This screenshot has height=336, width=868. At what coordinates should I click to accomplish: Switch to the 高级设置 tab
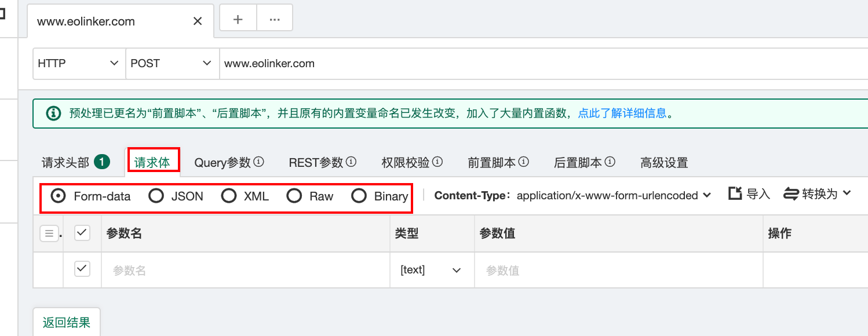(x=664, y=163)
